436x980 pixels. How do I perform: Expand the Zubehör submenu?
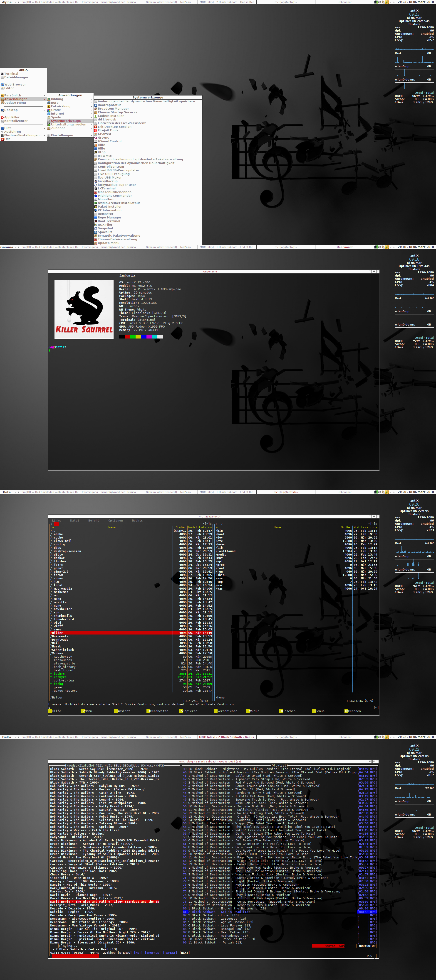click(x=70, y=128)
